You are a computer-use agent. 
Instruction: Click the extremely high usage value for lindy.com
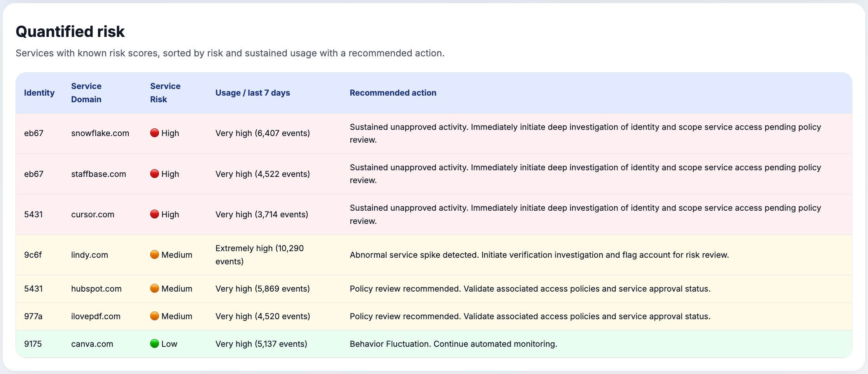(259, 255)
